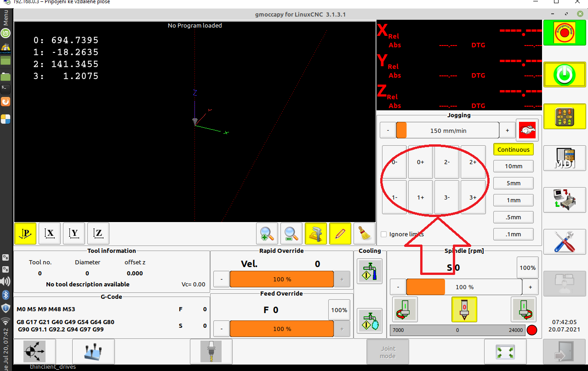Toggle the tool path pencil icon
This screenshot has width=588, height=371.
340,234
